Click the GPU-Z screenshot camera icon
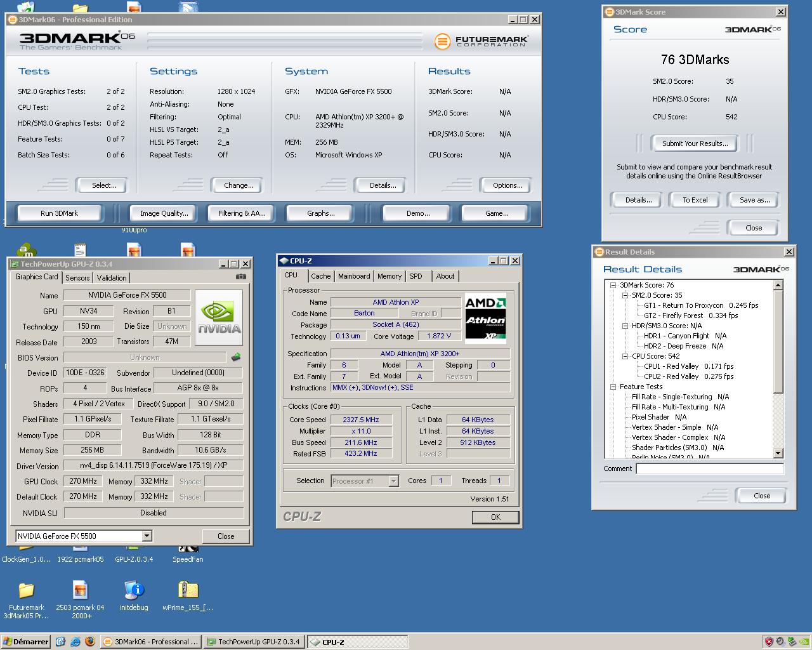Image resolution: width=812 pixels, height=650 pixels. pos(240,277)
